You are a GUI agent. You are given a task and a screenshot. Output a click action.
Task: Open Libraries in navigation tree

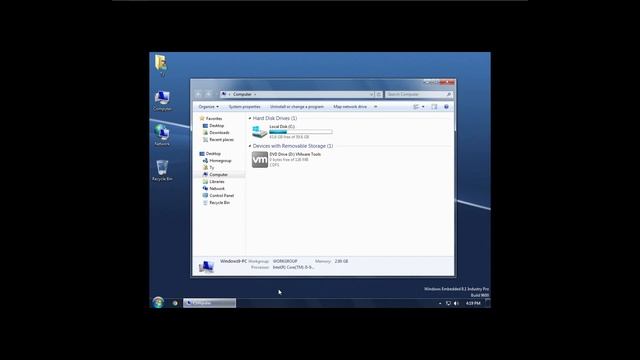[217, 181]
